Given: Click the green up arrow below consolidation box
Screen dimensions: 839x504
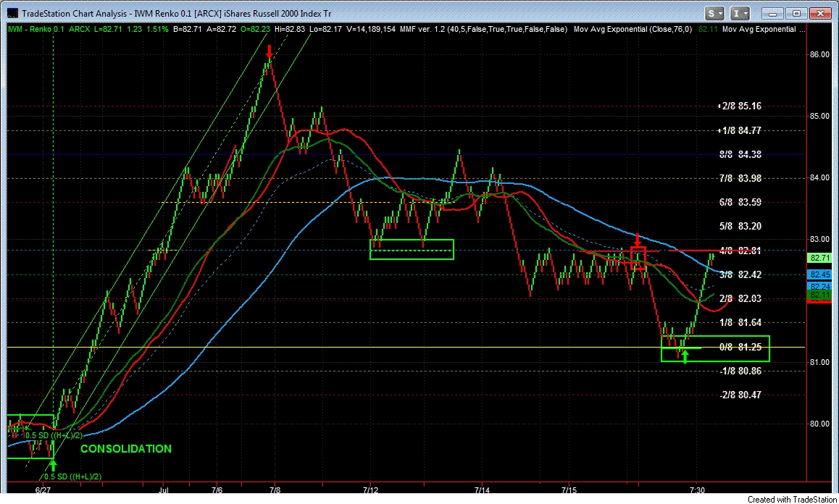Looking at the screenshot, I should (x=52, y=464).
